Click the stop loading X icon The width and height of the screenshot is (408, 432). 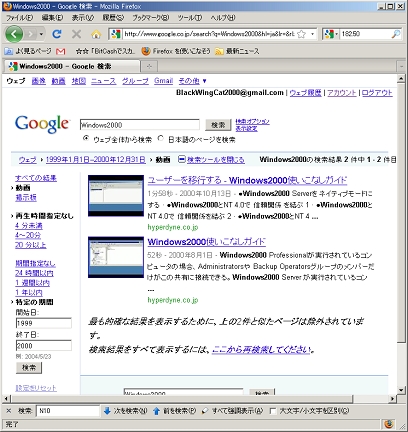(x=77, y=34)
